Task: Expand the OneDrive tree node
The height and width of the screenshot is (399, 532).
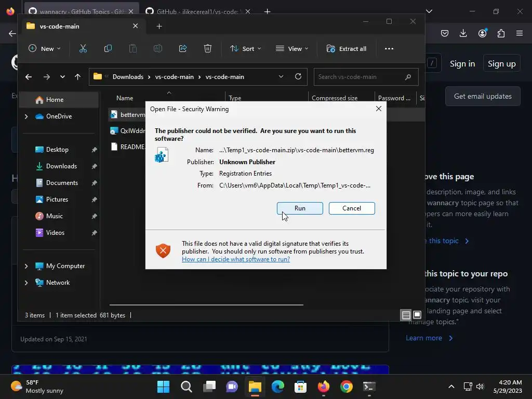Action: (x=26, y=116)
